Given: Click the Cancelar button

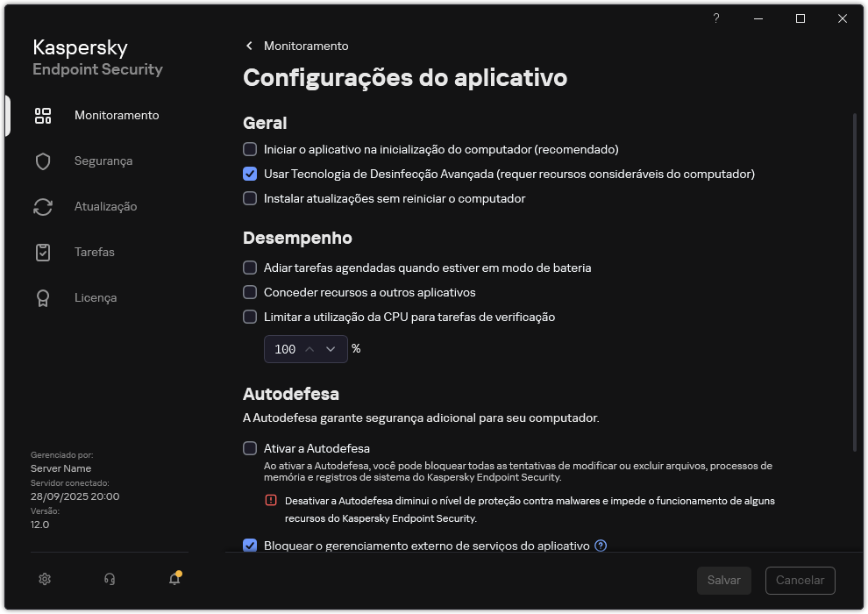Looking at the screenshot, I should [800, 580].
